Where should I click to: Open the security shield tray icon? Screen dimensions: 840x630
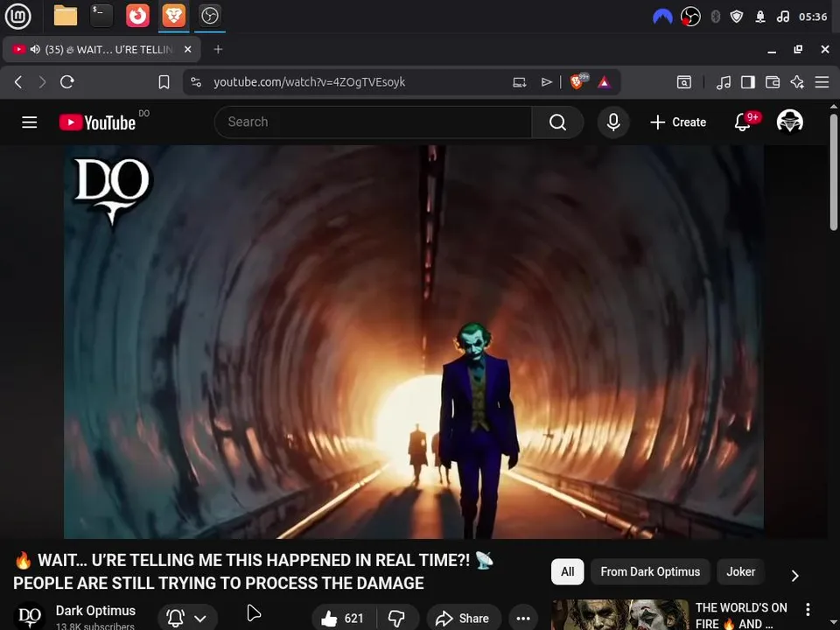coord(737,17)
